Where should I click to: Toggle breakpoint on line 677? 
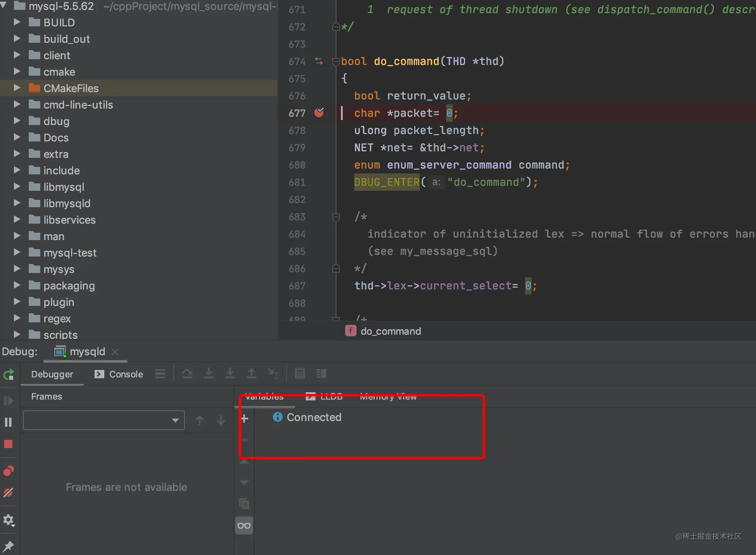tap(319, 113)
